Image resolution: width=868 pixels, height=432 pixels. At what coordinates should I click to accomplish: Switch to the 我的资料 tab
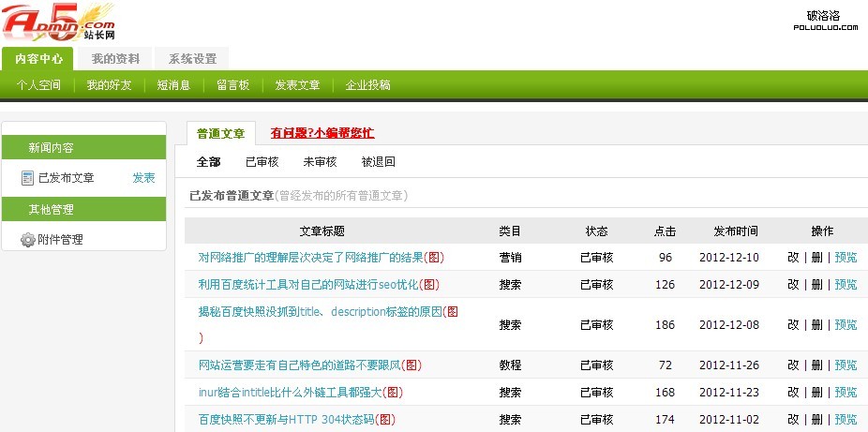[115, 59]
